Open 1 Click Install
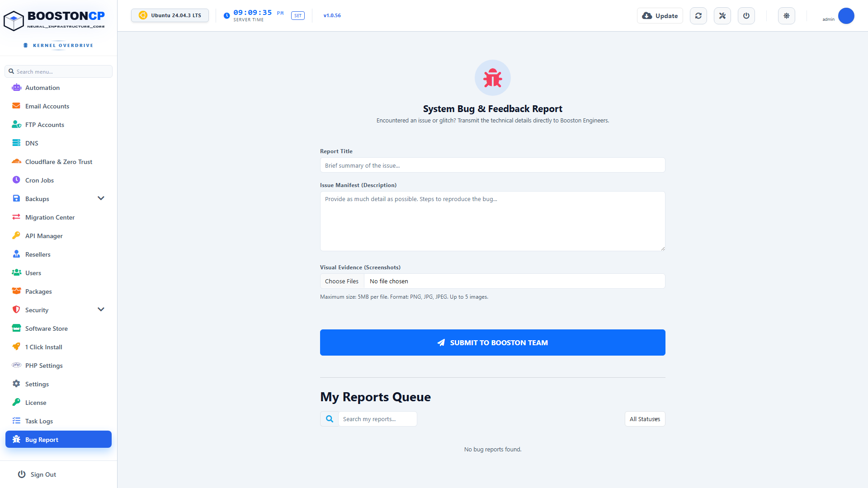The width and height of the screenshot is (868, 488). coord(58,347)
